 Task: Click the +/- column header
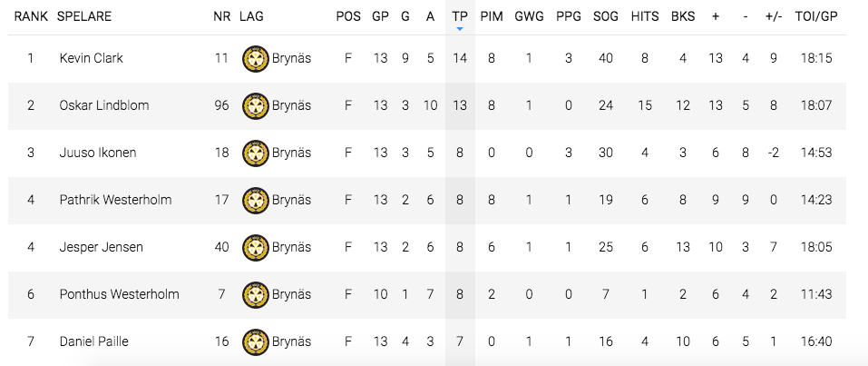click(x=774, y=16)
